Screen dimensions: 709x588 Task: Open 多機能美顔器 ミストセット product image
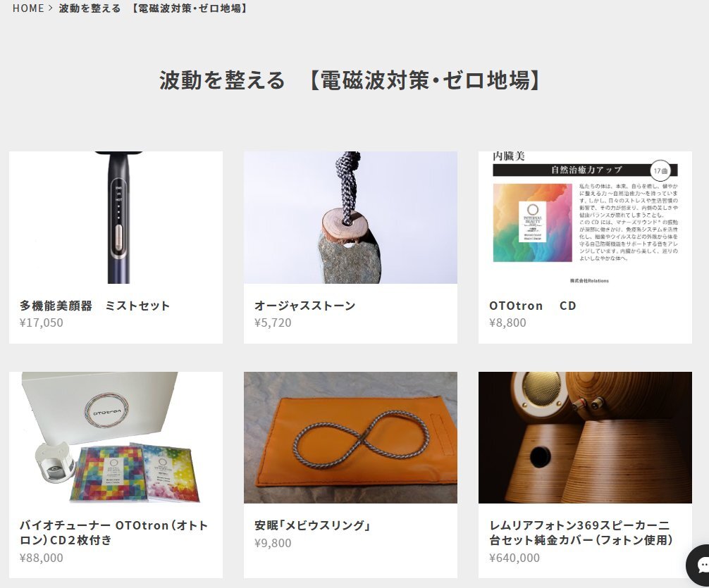click(x=116, y=218)
